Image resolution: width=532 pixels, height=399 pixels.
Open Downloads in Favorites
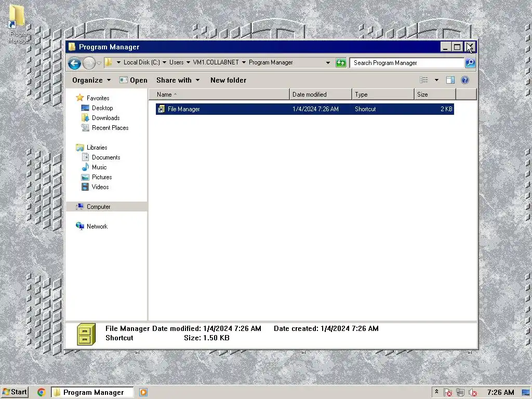105,118
